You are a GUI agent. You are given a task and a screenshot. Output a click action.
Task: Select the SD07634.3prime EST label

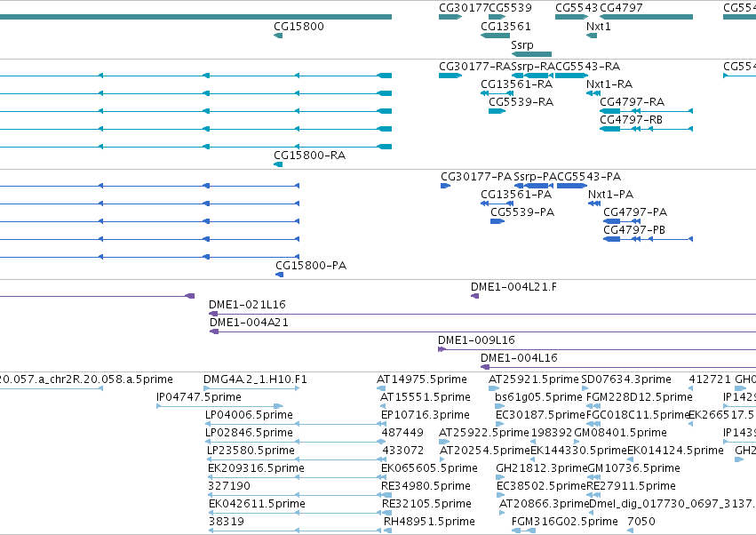click(x=626, y=379)
